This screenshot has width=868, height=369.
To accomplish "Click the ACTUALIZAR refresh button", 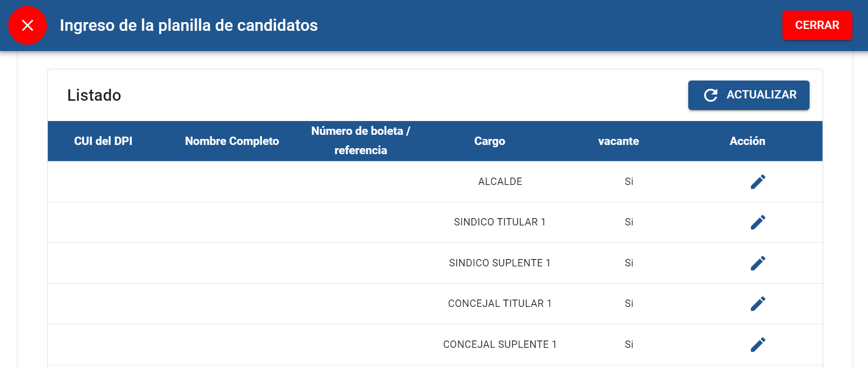I will (748, 95).
